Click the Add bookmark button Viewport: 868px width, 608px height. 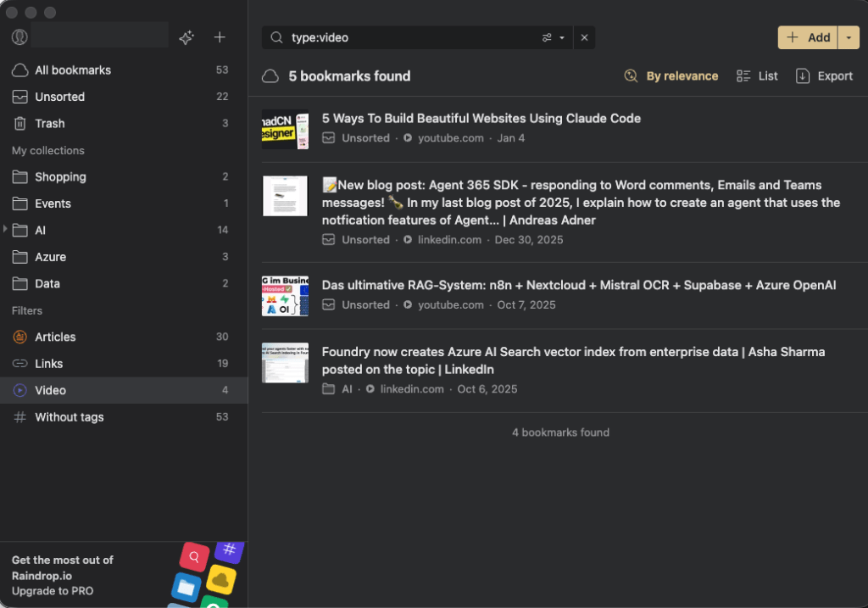pyautogui.click(x=808, y=37)
